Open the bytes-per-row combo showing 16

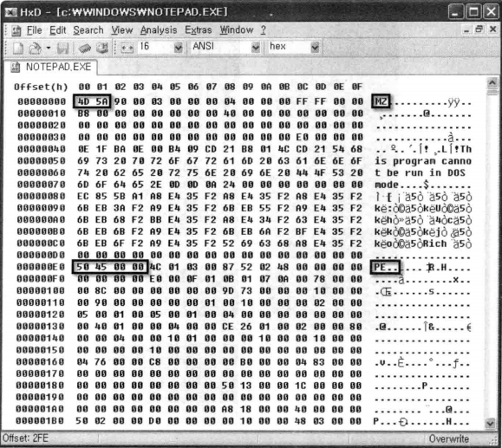(178, 48)
